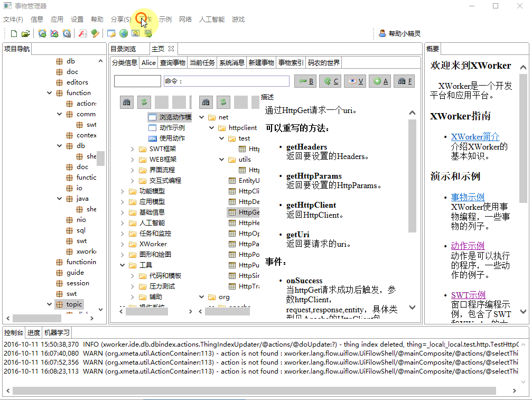Click the window with key toolbar icon
Image resolution: width=532 pixels, height=400 pixels.
[x=111, y=33]
